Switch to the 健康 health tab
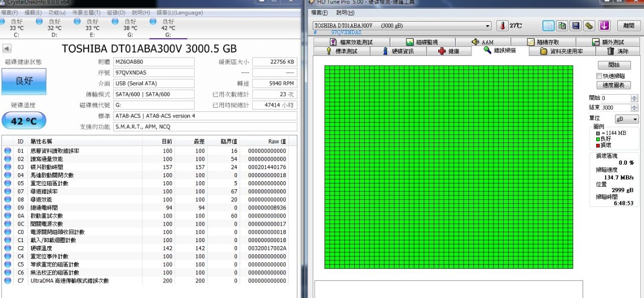The height and width of the screenshot is (298, 644). (x=449, y=51)
